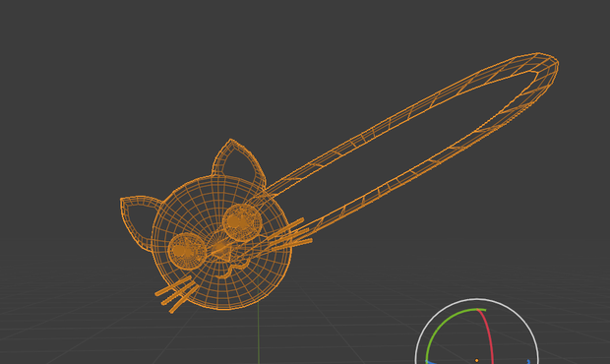Click the blue rotation arc at gizmo's right edge

click(x=529, y=362)
